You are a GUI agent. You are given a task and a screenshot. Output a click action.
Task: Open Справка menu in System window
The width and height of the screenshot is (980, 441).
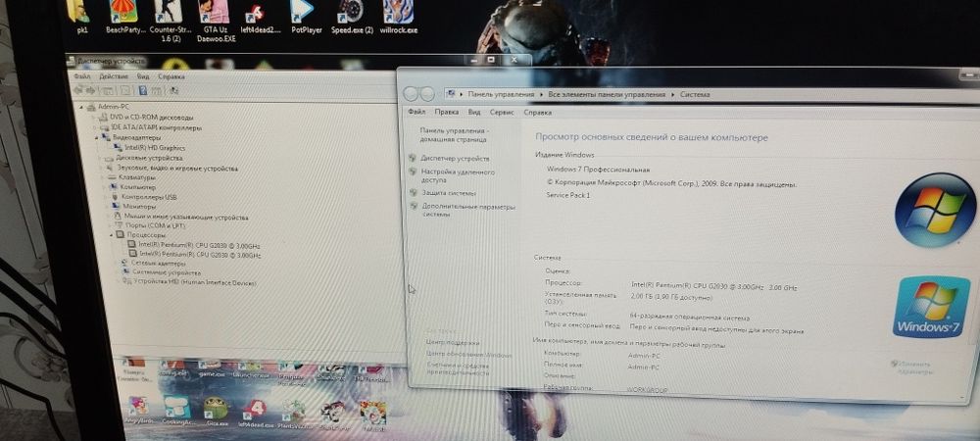(x=537, y=113)
